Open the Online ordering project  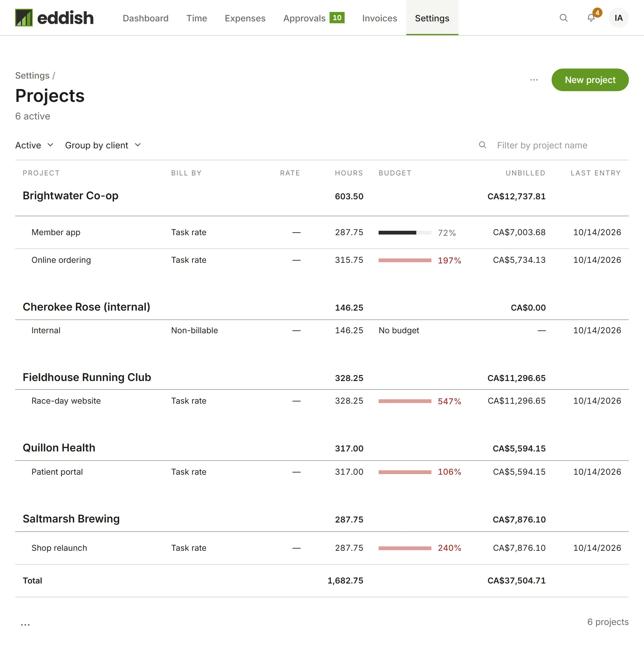coord(61,260)
